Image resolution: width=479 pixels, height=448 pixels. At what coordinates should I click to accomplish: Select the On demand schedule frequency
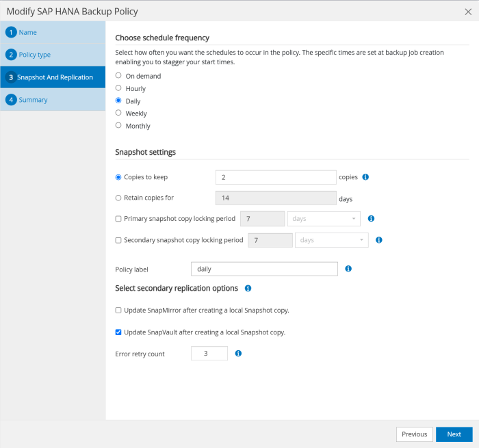[x=118, y=75]
